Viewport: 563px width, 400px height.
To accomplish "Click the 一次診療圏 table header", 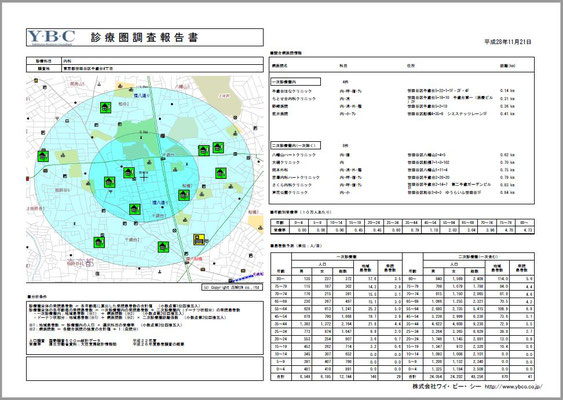I will click(346, 256).
